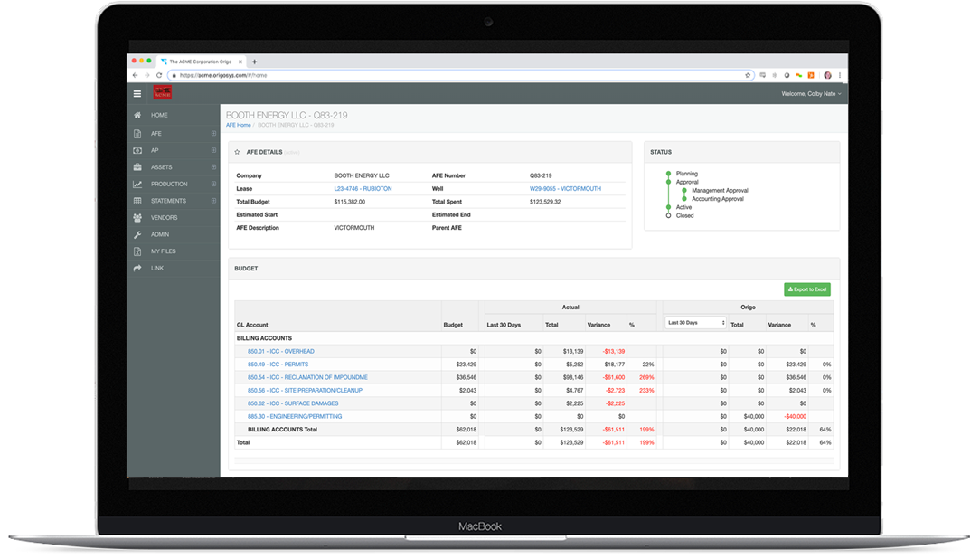980x559 pixels.
Task: Expand the AP sidebar submenu
Action: tap(213, 150)
